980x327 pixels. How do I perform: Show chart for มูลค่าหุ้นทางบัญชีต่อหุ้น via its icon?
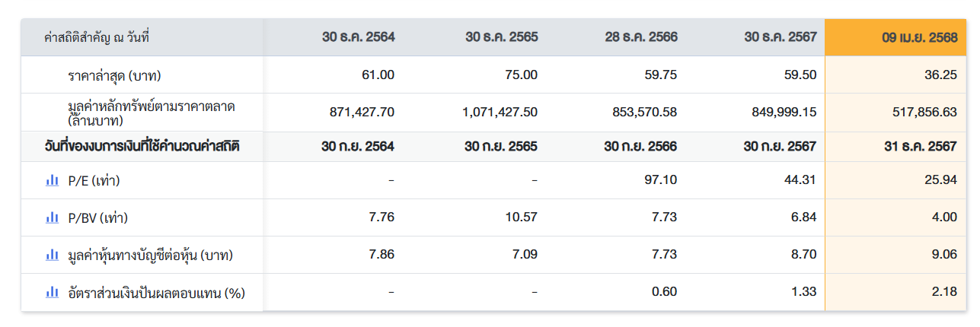click(52, 255)
